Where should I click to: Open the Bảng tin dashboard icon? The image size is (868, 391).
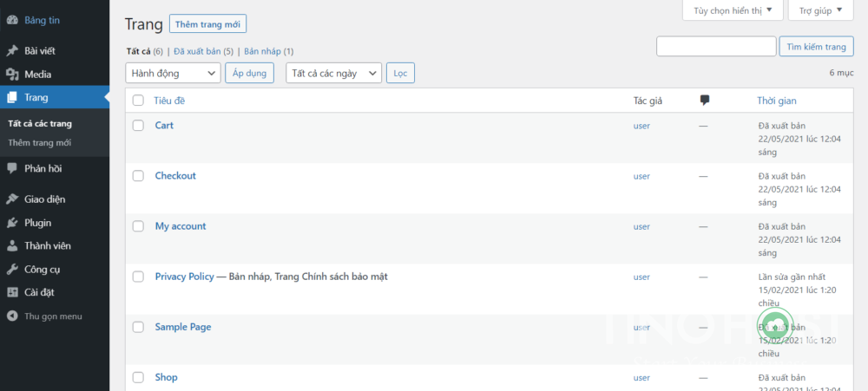pyautogui.click(x=12, y=21)
